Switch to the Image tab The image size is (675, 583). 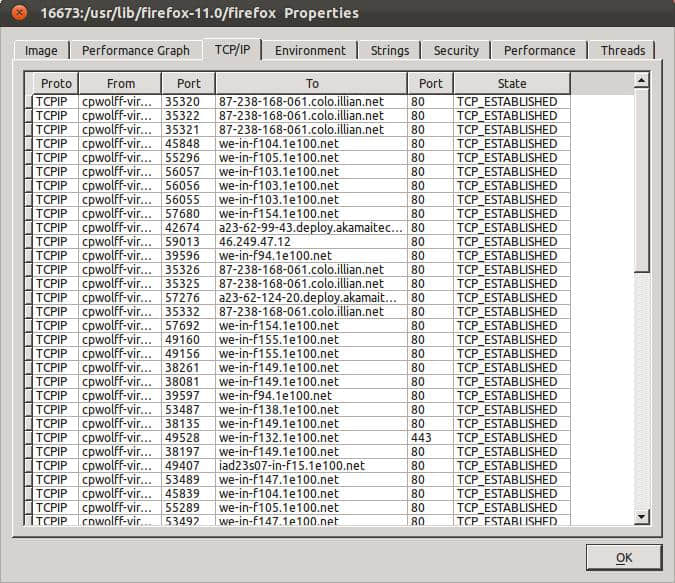pyautogui.click(x=41, y=50)
